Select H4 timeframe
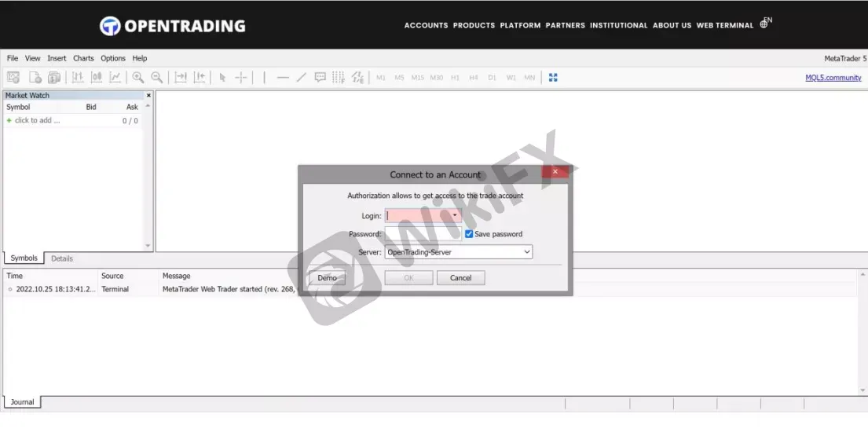 coord(474,78)
